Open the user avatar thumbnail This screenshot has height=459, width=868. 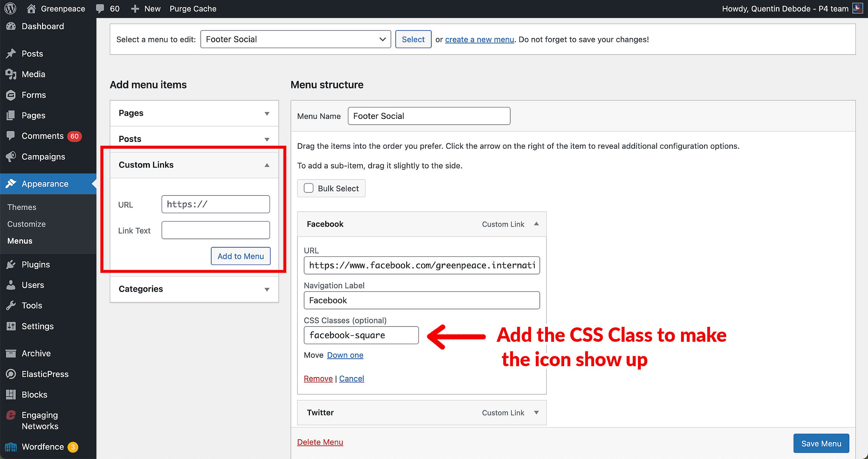858,8
